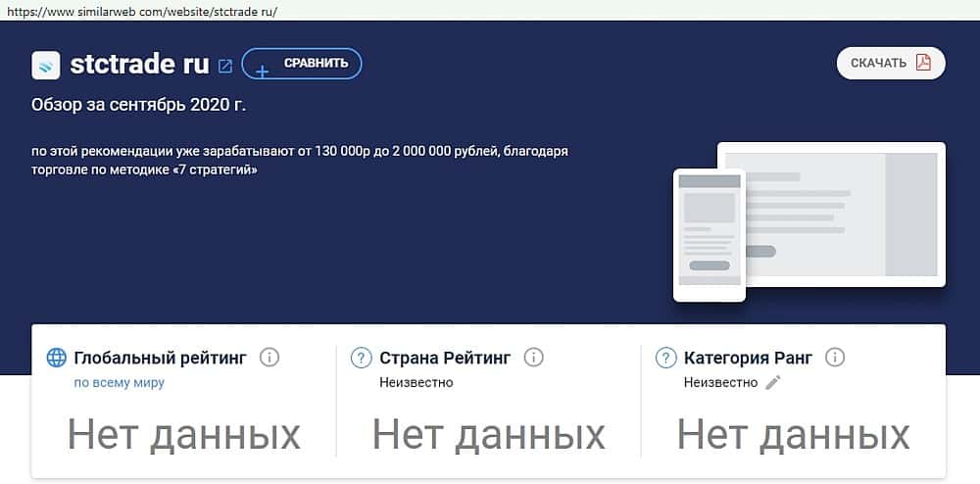Show info for Страна Рейтинг
This screenshot has height=484, width=980.
point(533,358)
